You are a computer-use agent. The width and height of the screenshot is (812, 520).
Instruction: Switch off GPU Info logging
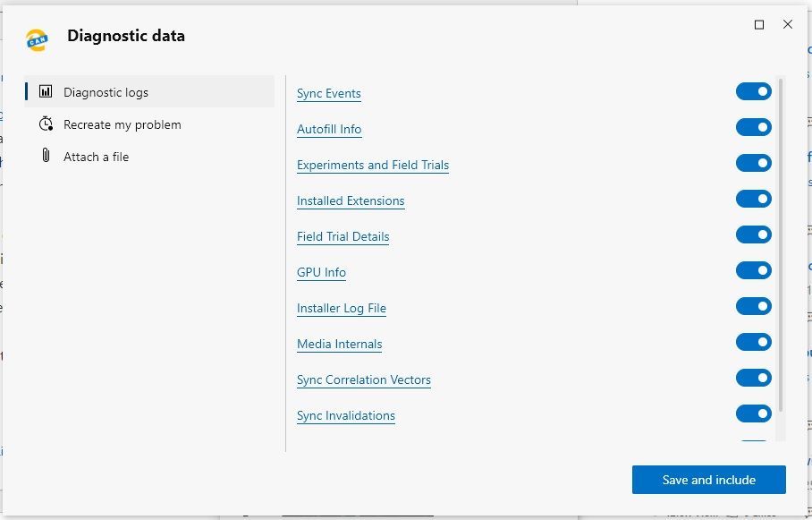[754, 270]
